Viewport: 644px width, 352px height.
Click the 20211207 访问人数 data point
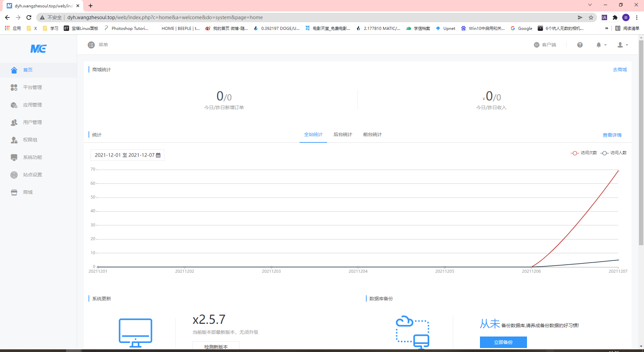618,260
